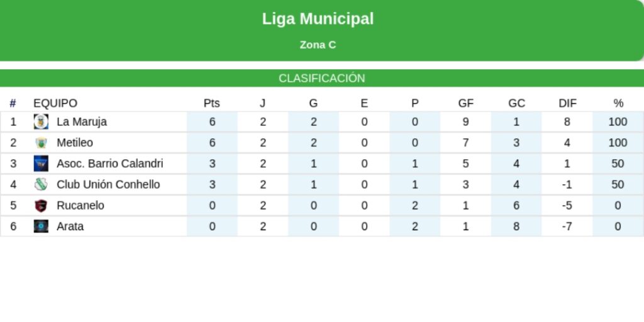Open Rucanelo team name link

click(x=80, y=206)
